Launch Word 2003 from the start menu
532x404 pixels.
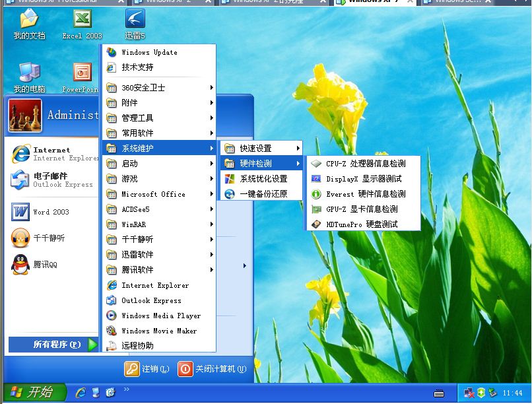click(40, 212)
